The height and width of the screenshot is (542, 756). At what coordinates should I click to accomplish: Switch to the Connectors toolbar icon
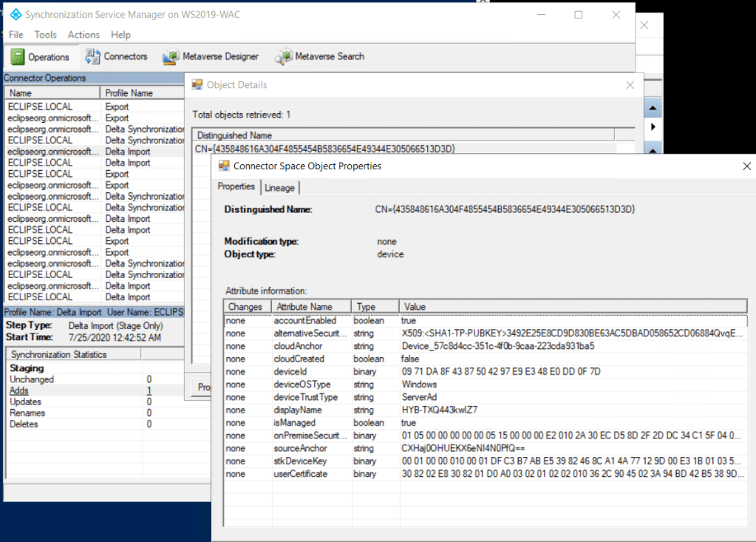click(116, 56)
